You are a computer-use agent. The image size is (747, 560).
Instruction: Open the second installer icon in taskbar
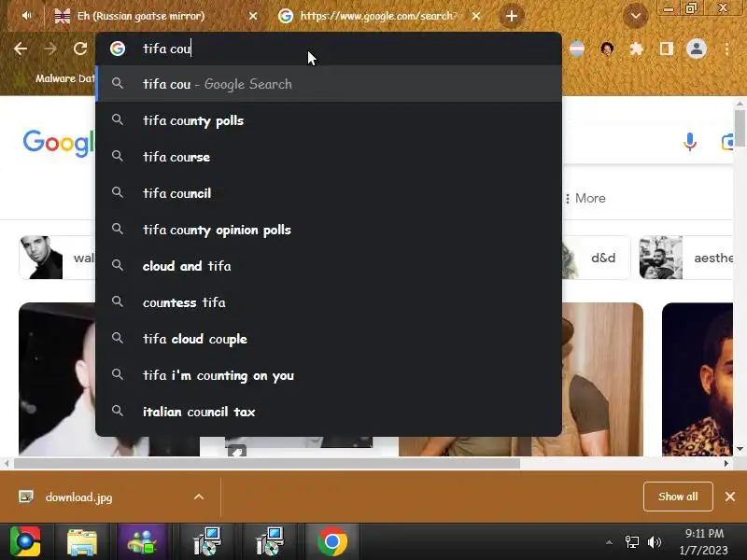click(x=270, y=541)
